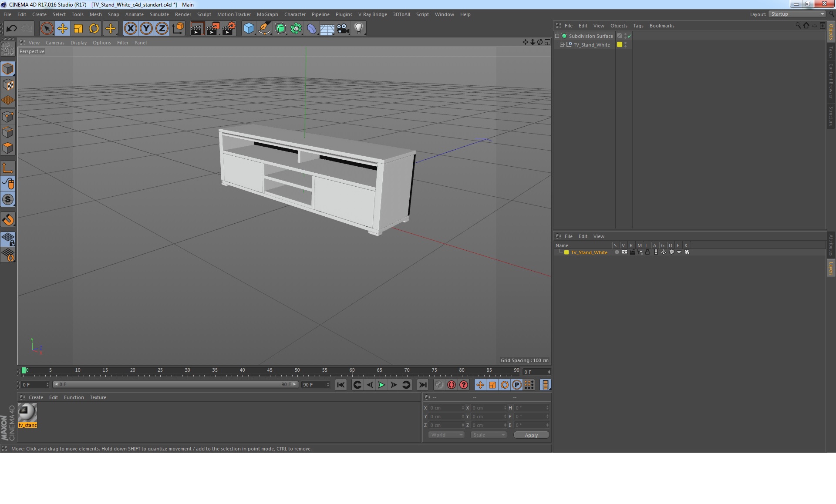Toggle locked workplane icon
Image resolution: width=836 pixels, height=504 pixels.
point(8,239)
